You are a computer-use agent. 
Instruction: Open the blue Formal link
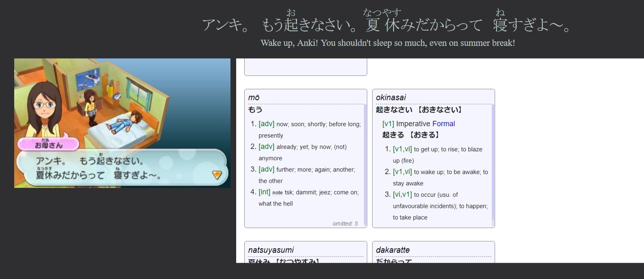click(444, 124)
